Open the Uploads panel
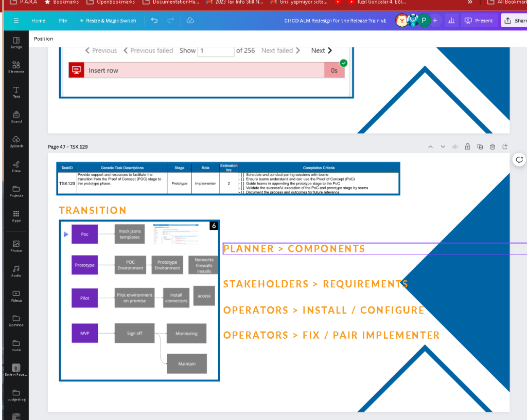 (16, 142)
